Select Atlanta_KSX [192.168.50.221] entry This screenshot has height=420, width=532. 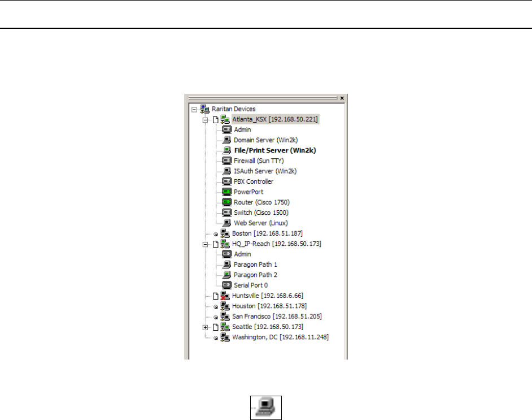pos(275,119)
